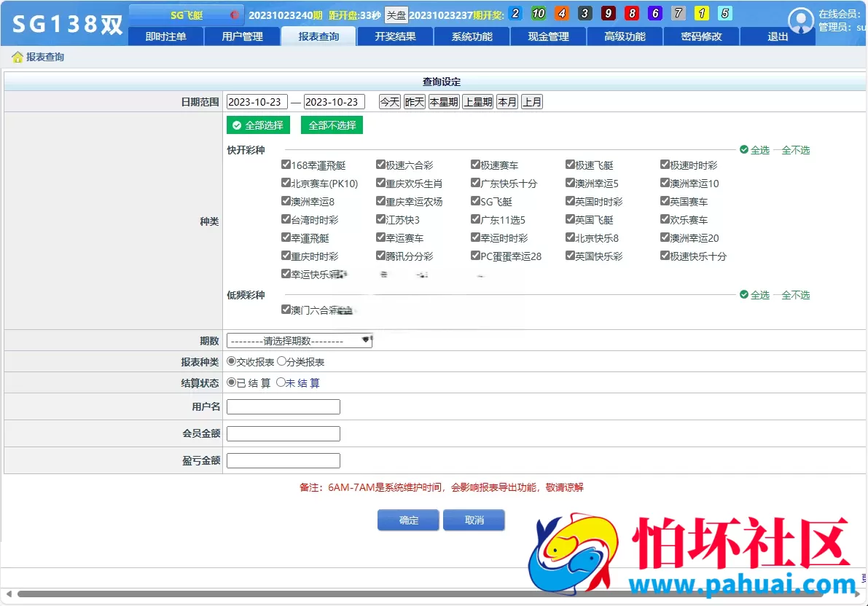Switch to the 报表查询 tab

318,36
